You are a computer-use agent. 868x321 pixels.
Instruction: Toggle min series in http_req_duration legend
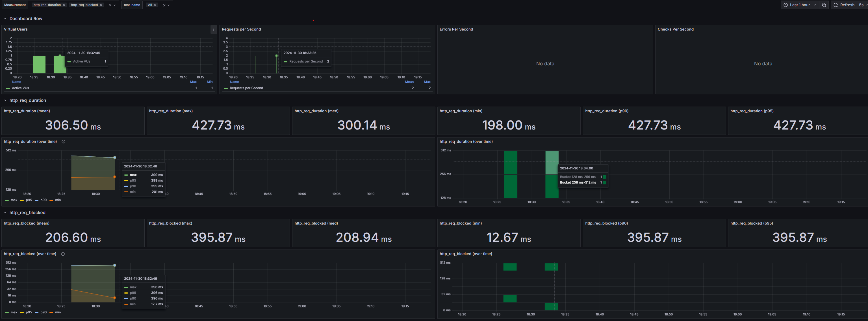point(58,200)
